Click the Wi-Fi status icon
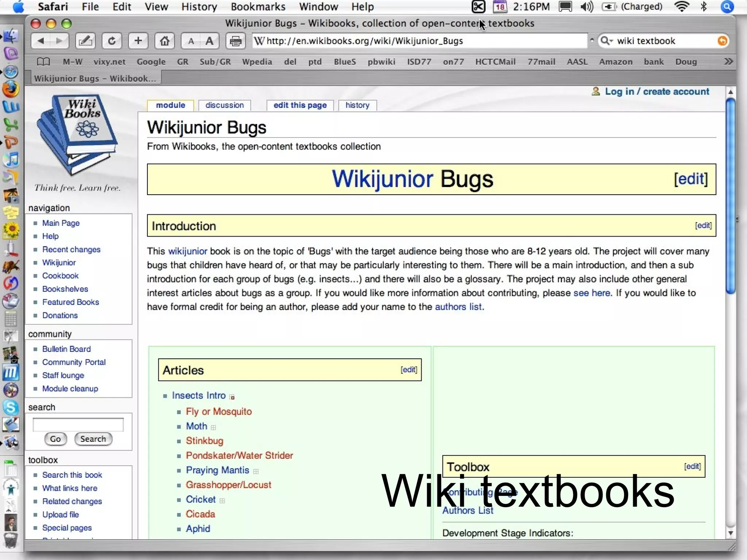The height and width of the screenshot is (560, 747). (681, 7)
